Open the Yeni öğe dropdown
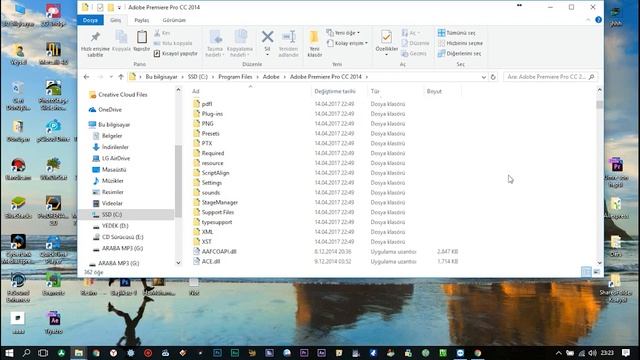The width and height of the screenshot is (640, 360). click(343, 33)
